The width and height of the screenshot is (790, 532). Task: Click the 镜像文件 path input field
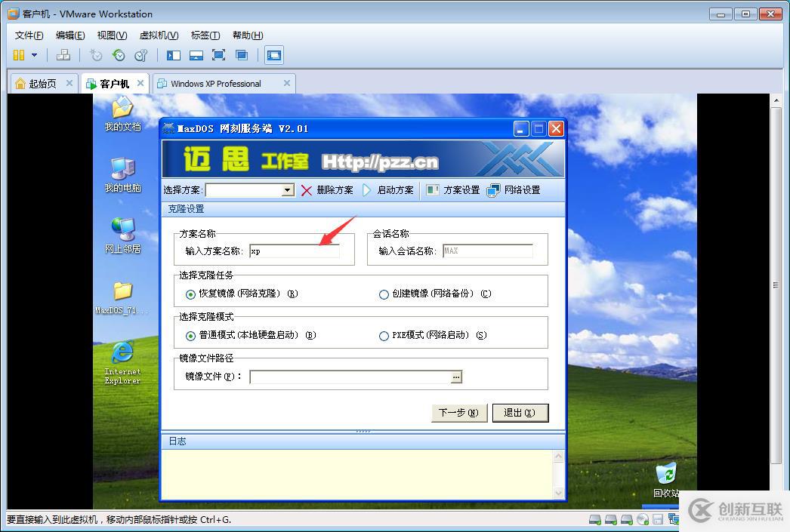coord(350,377)
